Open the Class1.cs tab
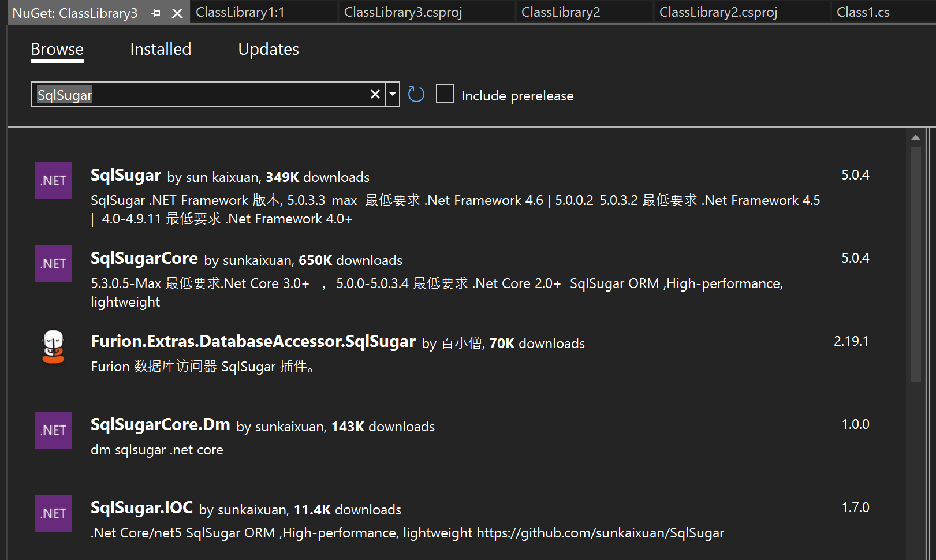The height and width of the screenshot is (560, 936). click(x=863, y=12)
